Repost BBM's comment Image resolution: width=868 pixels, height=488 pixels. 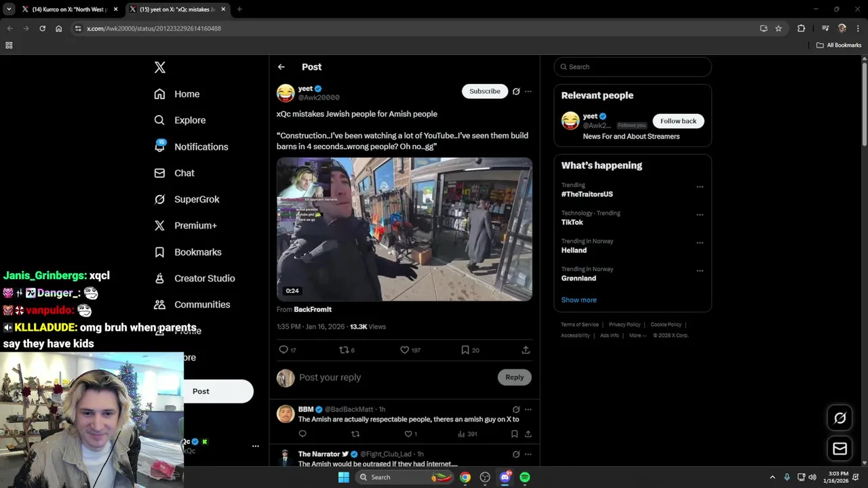coord(355,434)
